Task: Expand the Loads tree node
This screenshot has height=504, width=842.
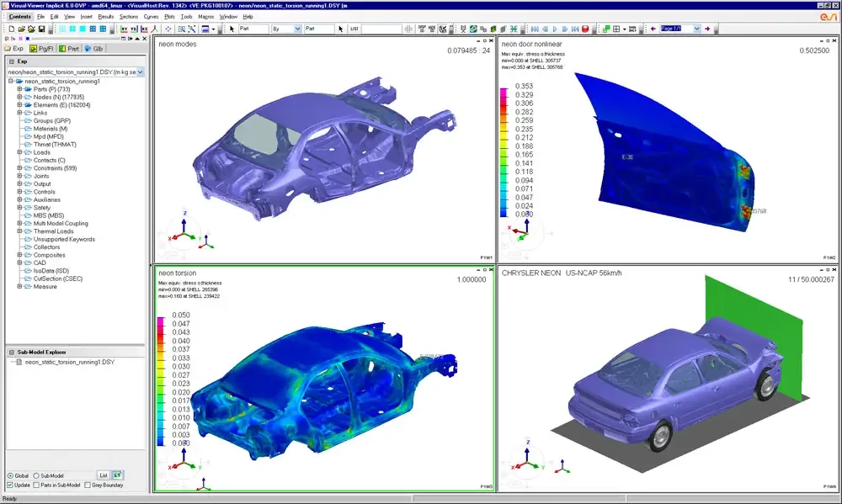Action: point(19,152)
